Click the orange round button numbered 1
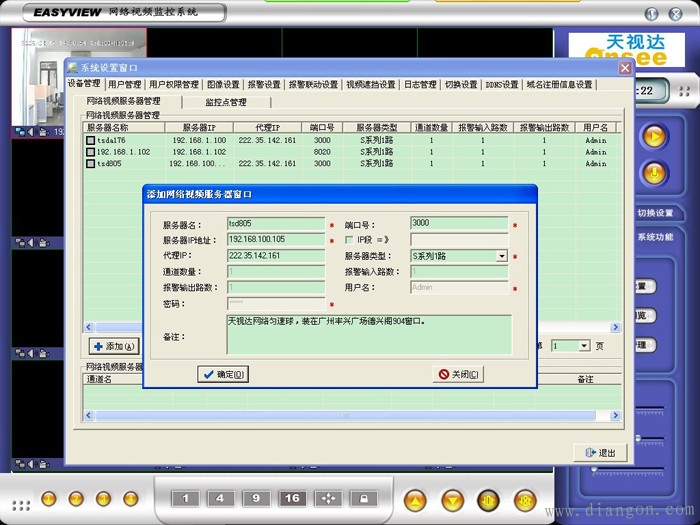The height and width of the screenshot is (525, 700). tap(49, 499)
